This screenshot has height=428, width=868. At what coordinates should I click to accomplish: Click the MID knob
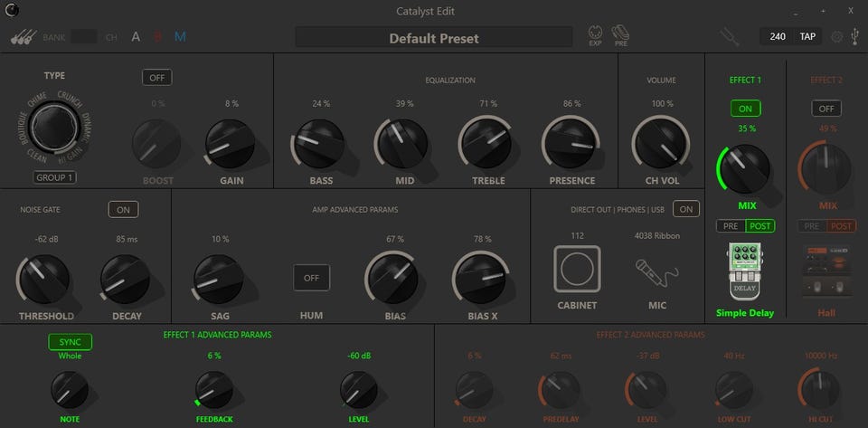(402, 144)
